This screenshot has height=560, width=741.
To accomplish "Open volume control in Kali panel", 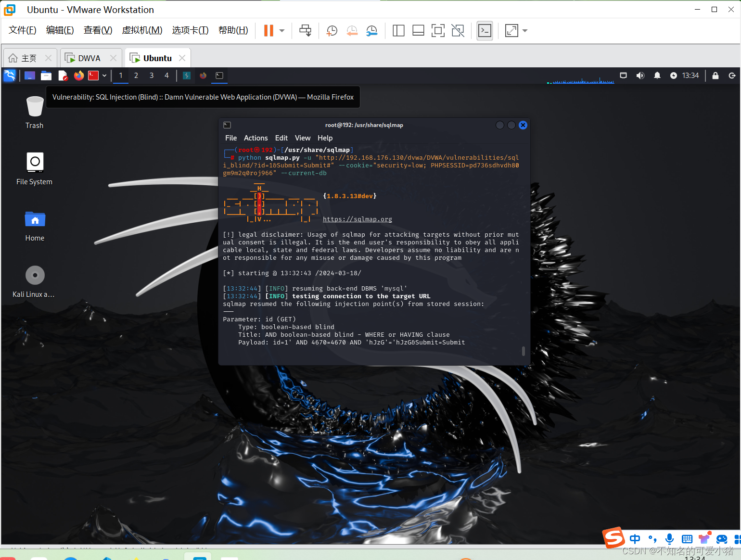I will [x=640, y=76].
